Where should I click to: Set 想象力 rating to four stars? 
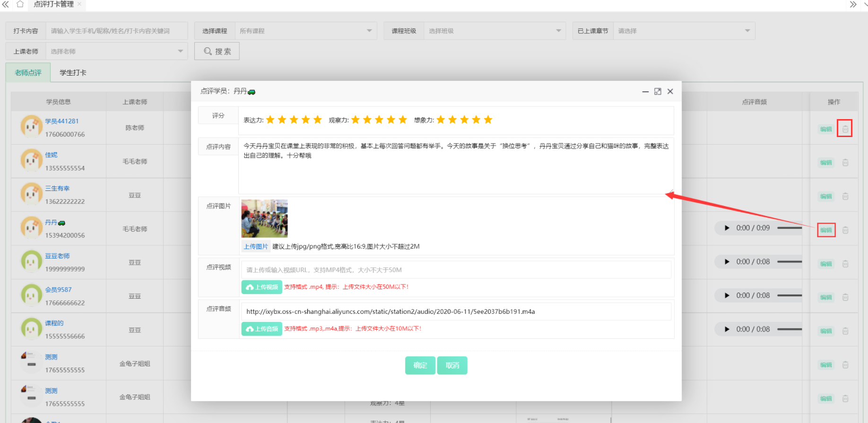(x=476, y=120)
